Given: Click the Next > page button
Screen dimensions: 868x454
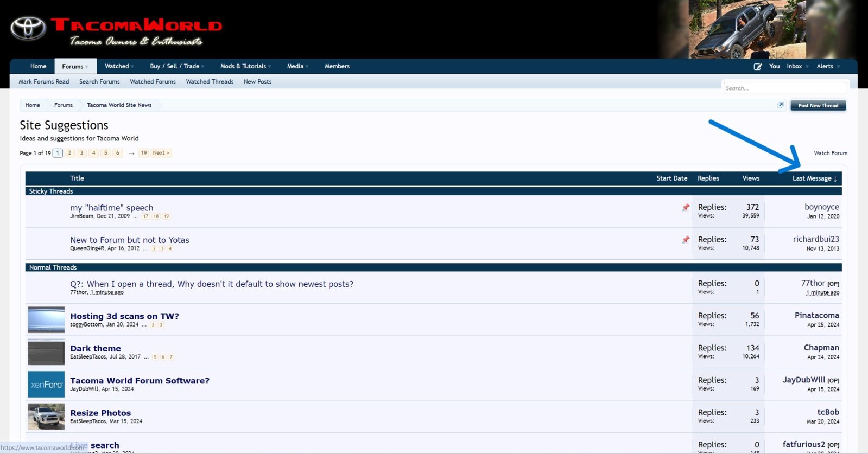Looking at the screenshot, I should pos(161,153).
